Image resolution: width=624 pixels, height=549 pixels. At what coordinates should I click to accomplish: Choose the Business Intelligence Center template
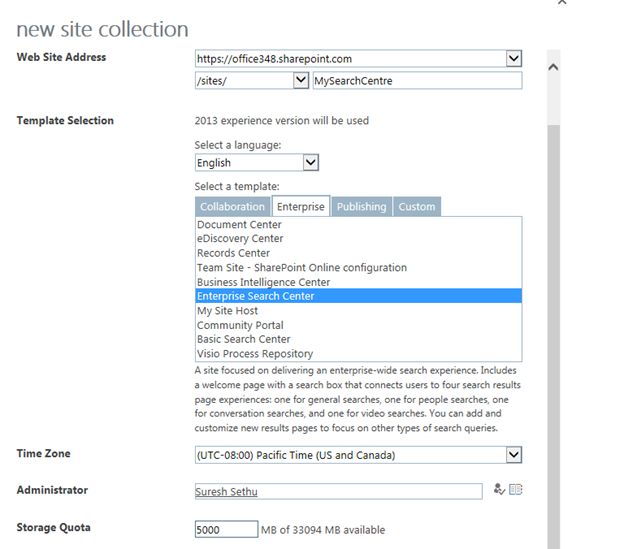coord(359,282)
